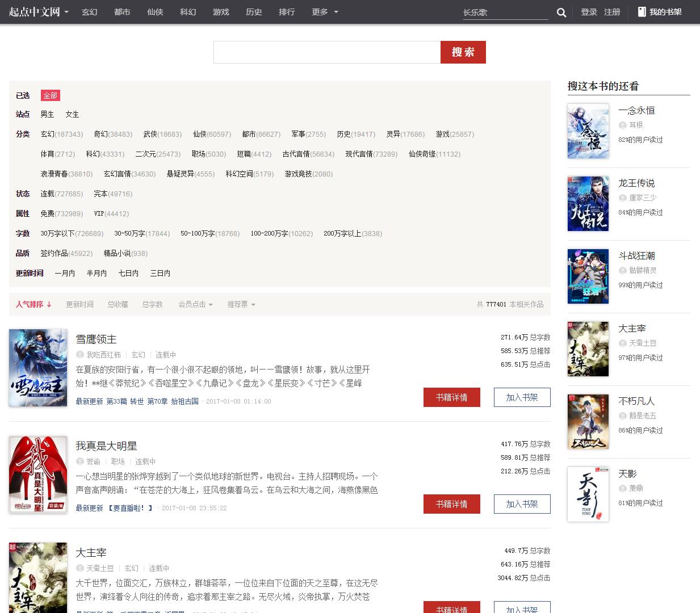Click 注册 link in header
The image size is (700, 613).
(x=612, y=12)
